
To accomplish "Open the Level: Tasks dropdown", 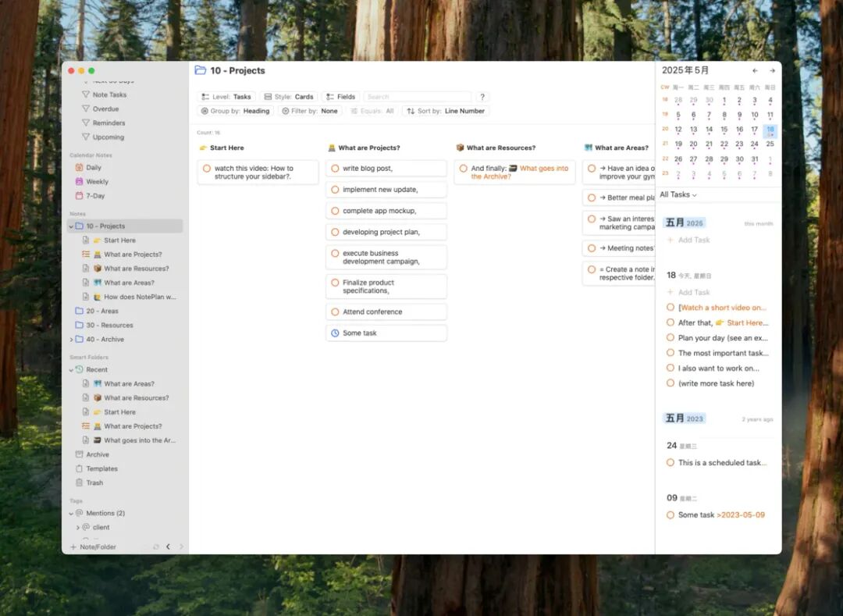I will pyautogui.click(x=226, y=97).
